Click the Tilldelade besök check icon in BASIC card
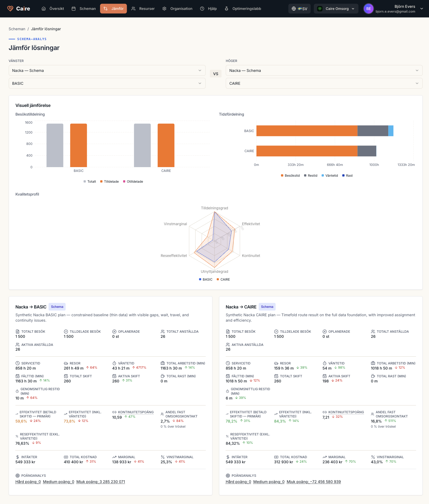 click(66, 332)
